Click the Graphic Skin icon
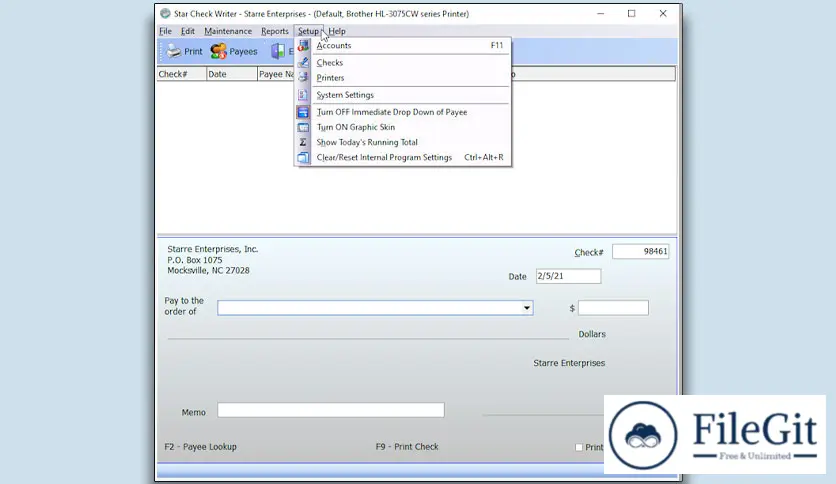836x484 pixels. tap(303, 127)
